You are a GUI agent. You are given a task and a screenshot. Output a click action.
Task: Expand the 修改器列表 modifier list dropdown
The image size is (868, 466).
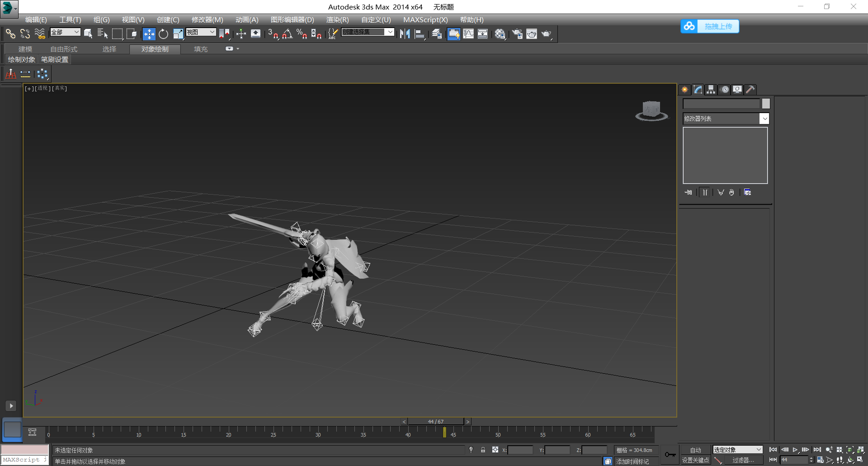764,119
